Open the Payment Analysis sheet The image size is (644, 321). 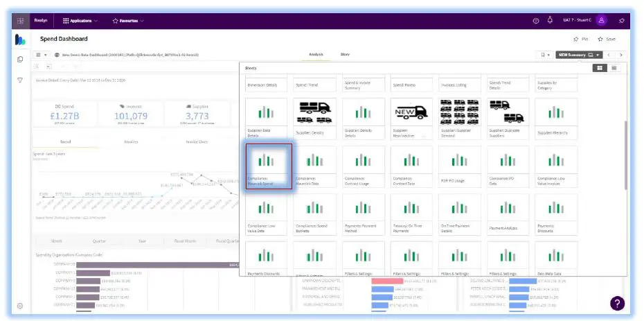tap(508, 214)
